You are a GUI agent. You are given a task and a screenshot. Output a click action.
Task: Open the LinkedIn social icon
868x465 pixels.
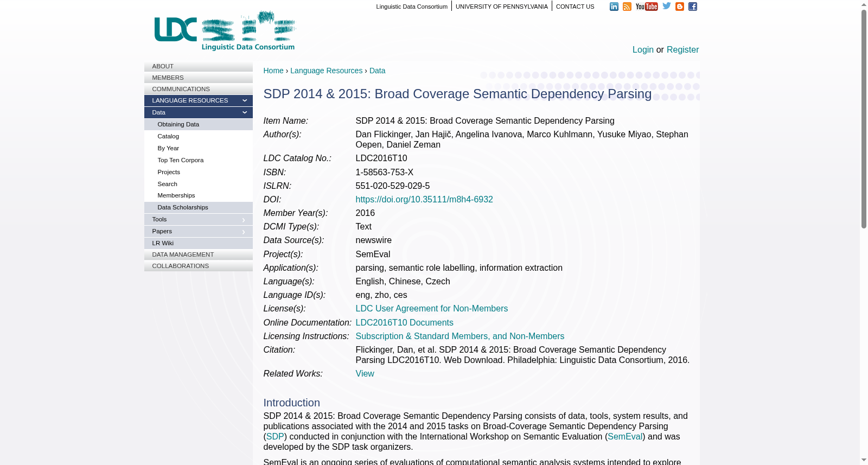[614, 7]
